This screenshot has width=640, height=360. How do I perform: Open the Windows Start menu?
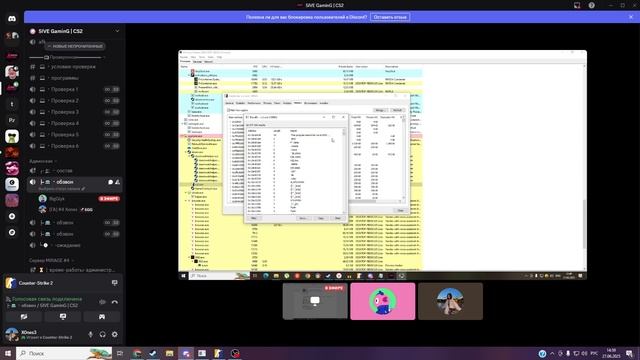click(x=7, y=353)
